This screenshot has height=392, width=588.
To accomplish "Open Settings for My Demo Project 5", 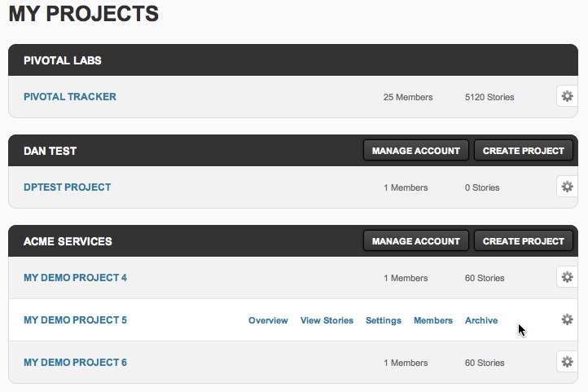I will click(384, 320).
